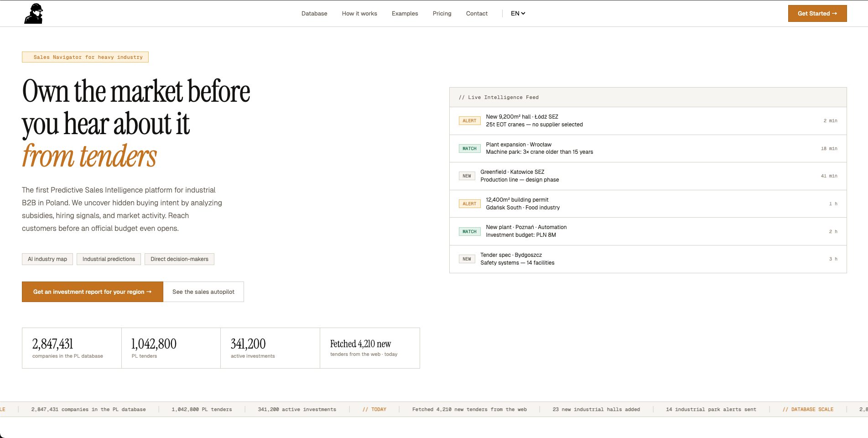The image size is (868, 438).
Task: Click the 2,847,431 companies statistic card
Action: [x=71, y=348]
